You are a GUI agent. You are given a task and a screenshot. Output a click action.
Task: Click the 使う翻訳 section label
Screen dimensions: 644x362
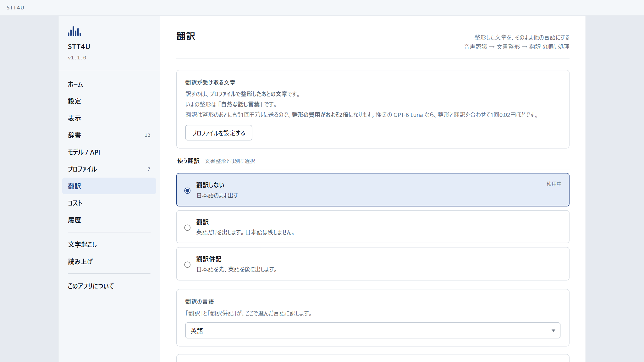coord(189,161)
